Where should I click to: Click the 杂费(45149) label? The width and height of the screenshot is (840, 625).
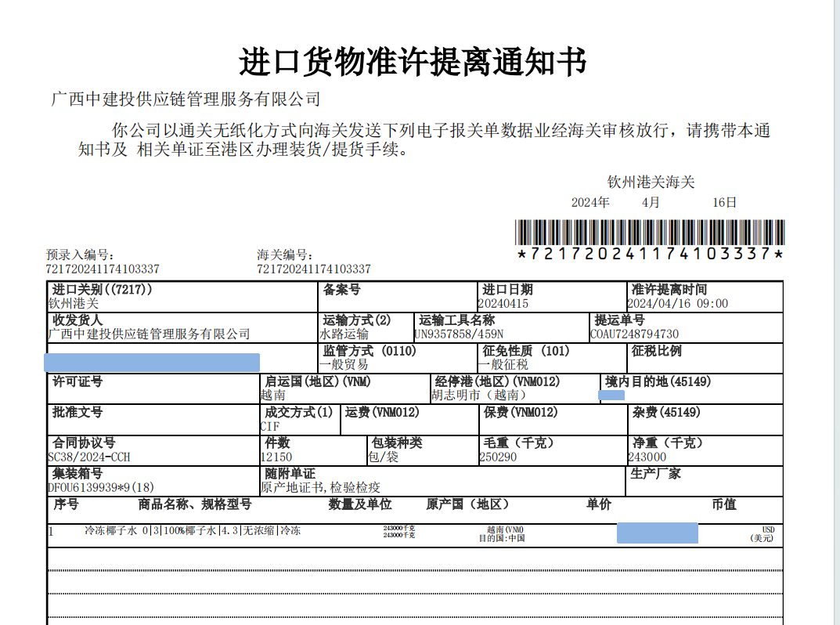pos(666,412)
